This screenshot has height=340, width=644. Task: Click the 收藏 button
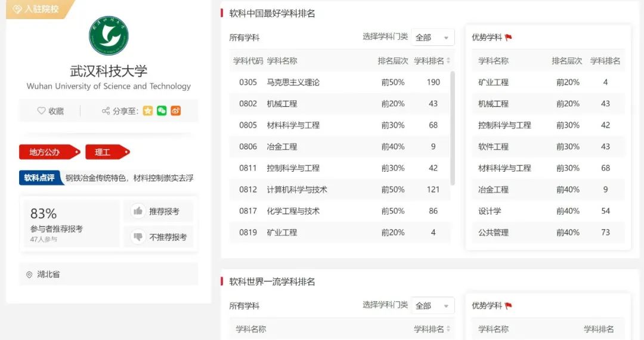[x=51, y=110]
